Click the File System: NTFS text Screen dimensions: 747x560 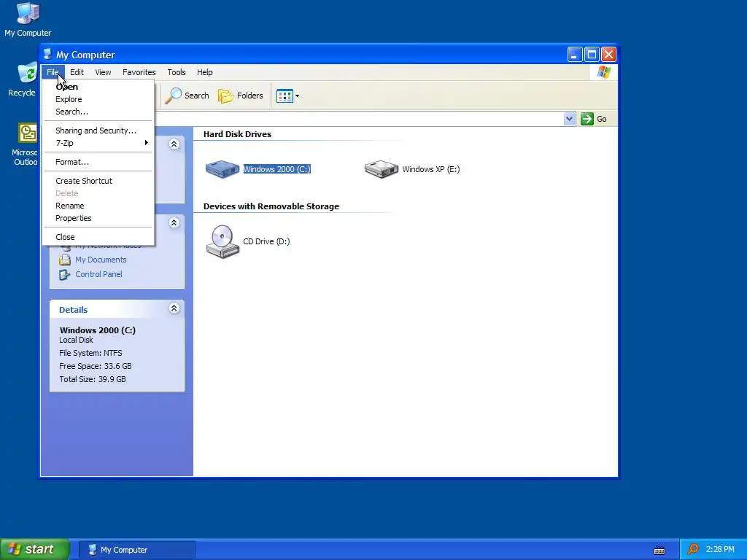[90, 354]
